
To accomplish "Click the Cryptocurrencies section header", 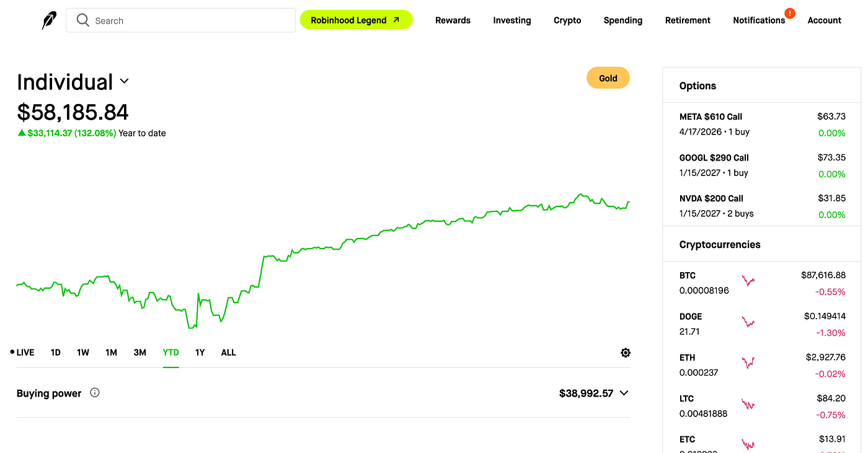I will [x=720, y=245].
